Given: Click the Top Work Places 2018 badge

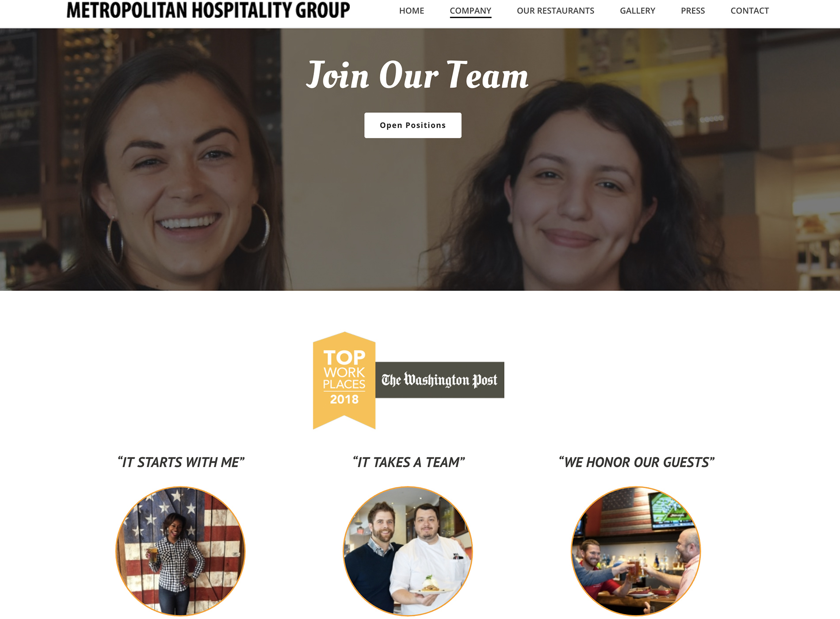Looking at the screenshot, I should click(x=344, y=380).
